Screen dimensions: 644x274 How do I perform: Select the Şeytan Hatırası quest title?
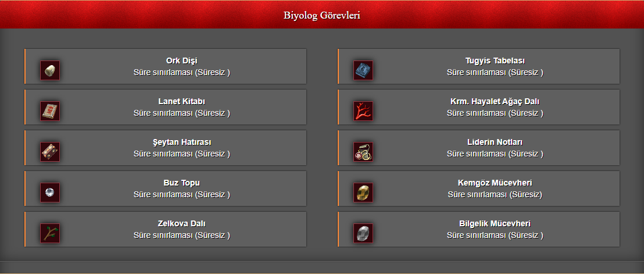click(182, 142)
